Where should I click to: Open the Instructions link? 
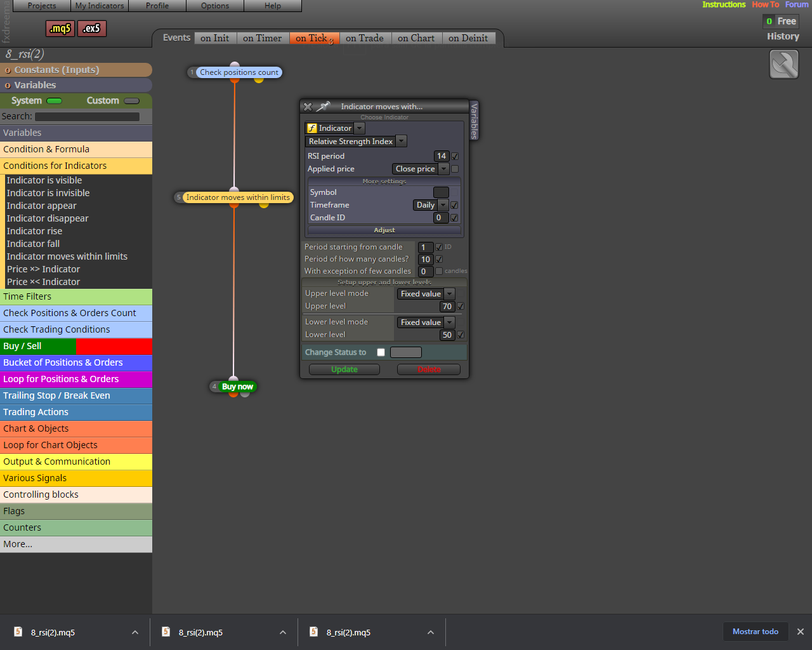pyautogui.click(x=724, y=4)
